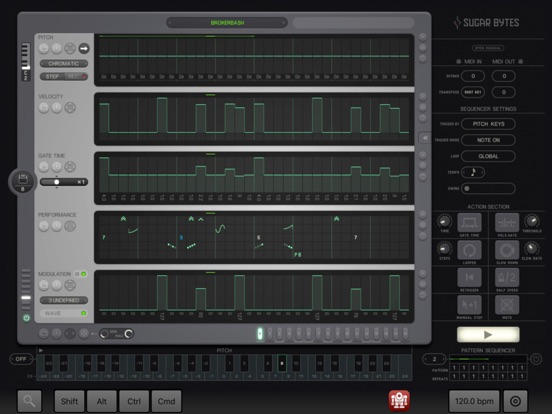Trigger the Mute action button
The height and width of the screenshot is (414, 552).
(507, 305)
